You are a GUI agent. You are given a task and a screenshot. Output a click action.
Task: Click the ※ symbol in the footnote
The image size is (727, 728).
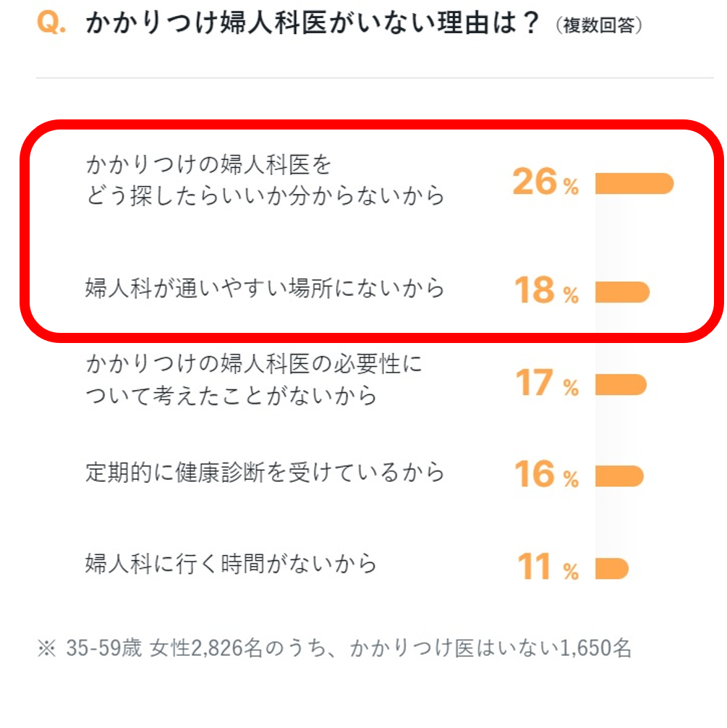(45, 648)
